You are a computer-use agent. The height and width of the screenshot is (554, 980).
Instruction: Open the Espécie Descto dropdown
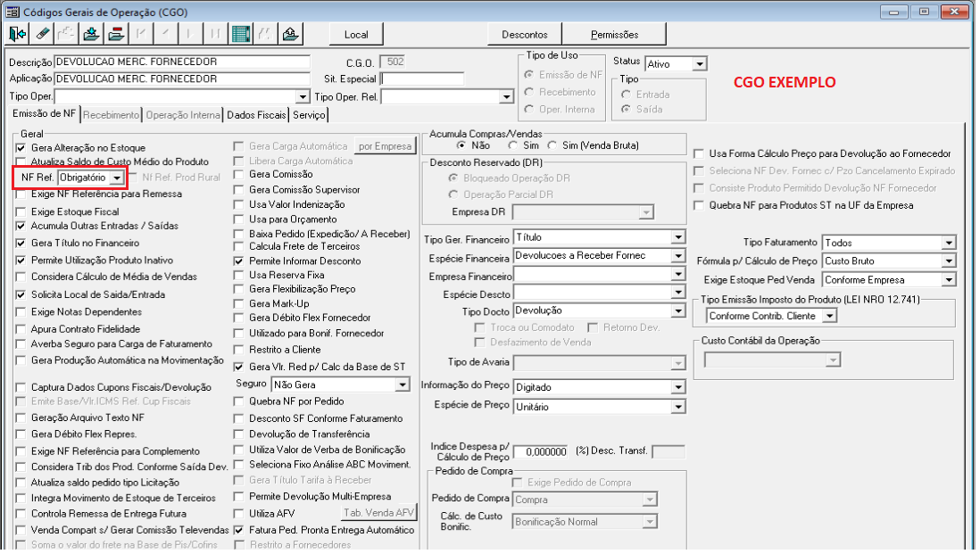(x=678, y=293)
